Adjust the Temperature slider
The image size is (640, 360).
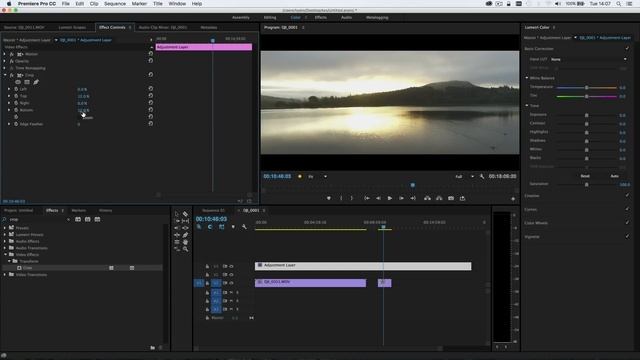click(587, 87)
